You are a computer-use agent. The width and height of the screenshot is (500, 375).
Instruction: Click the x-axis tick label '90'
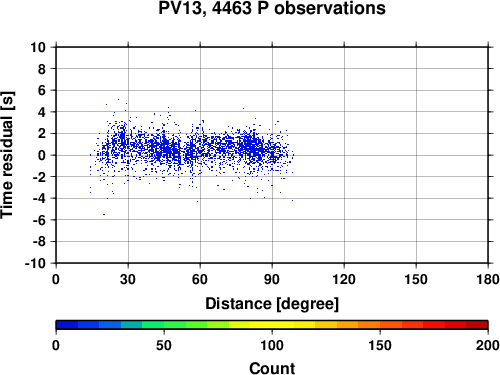[x=272, y=279]
